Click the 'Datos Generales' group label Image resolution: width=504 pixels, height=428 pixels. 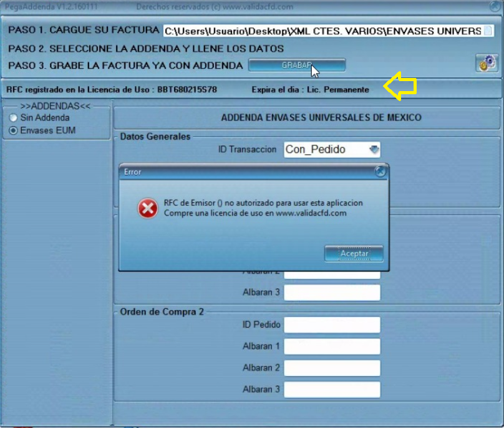(x=155, y=137)
